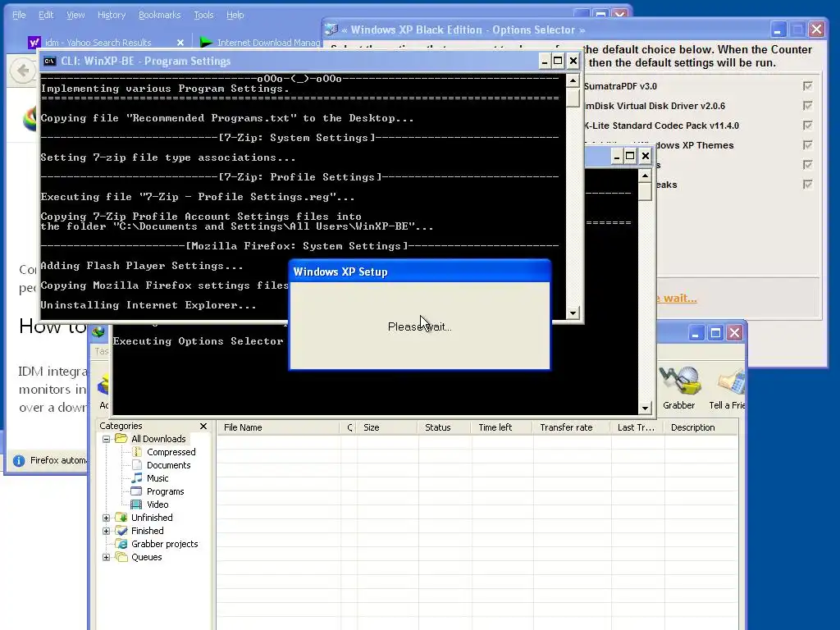Click the cmd icon in WinXP-BE Program Settings title
Image resolution: width=840 pixels, height=630 pixels.
click(50, 61)
